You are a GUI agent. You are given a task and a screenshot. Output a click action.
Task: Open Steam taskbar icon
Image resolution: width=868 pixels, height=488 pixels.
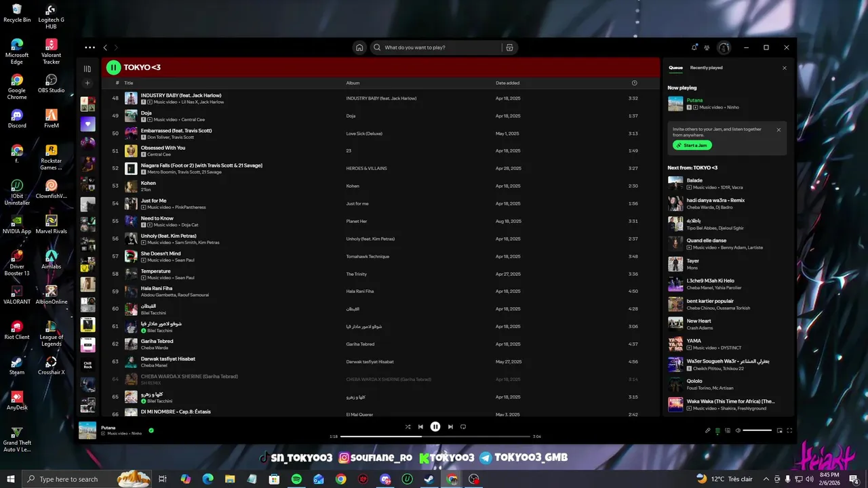point(429,479)
